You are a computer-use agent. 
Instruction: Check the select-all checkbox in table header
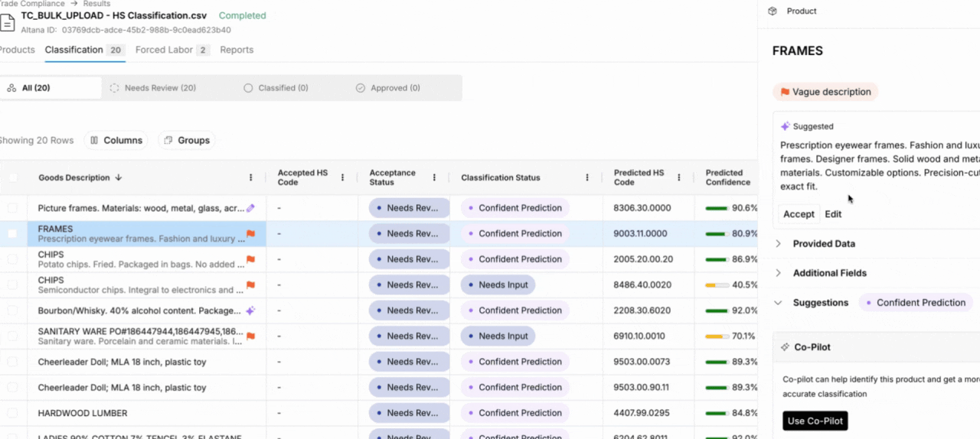[x=13, y=177]
